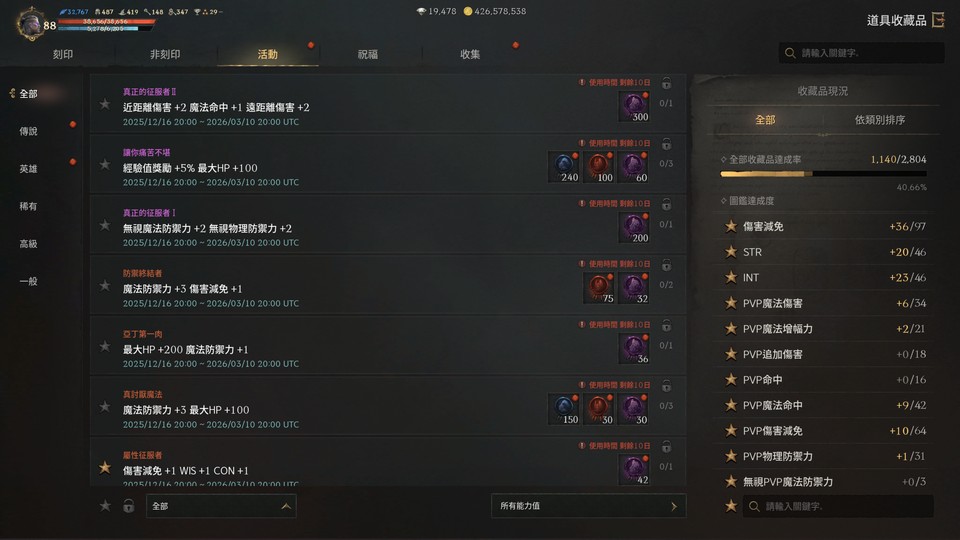Click the character portrait level 88
Image resolution: width=960 pixels, height=540 pixels.
coord(30,24)
